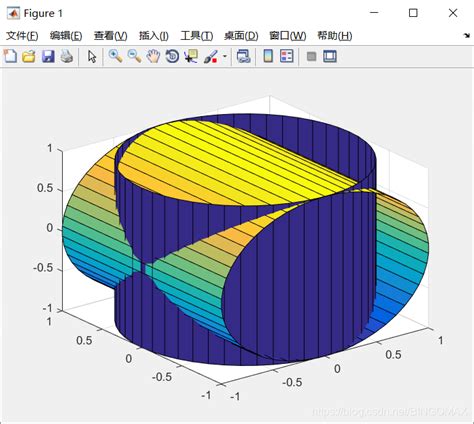Save figure using floppy disk icon
The width and height of the screenshot is (474, 424).
[48, 56]
